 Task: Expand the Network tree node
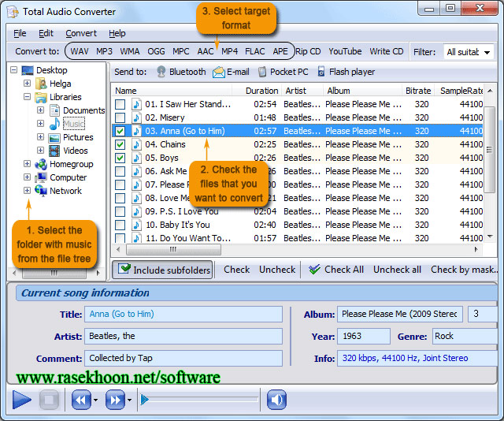coord(27,191)
